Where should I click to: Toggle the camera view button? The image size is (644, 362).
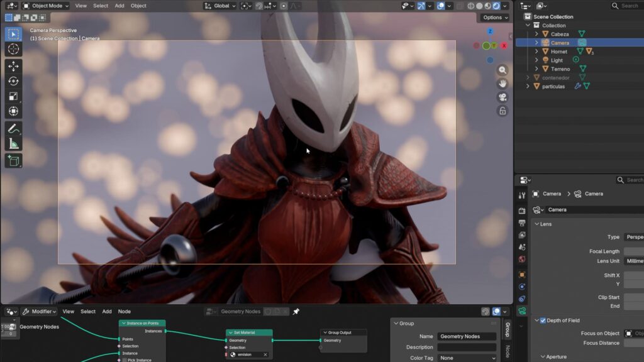pos(502,97)
